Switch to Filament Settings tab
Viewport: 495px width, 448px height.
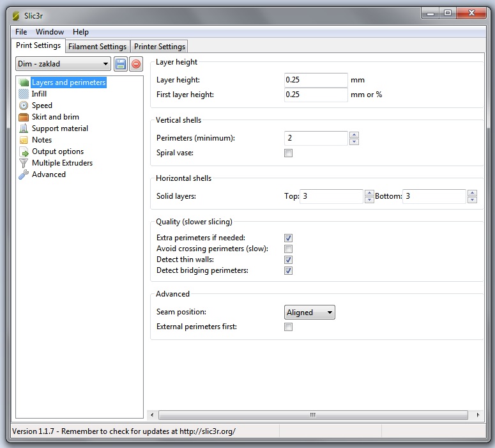click(x=97, y=47)
